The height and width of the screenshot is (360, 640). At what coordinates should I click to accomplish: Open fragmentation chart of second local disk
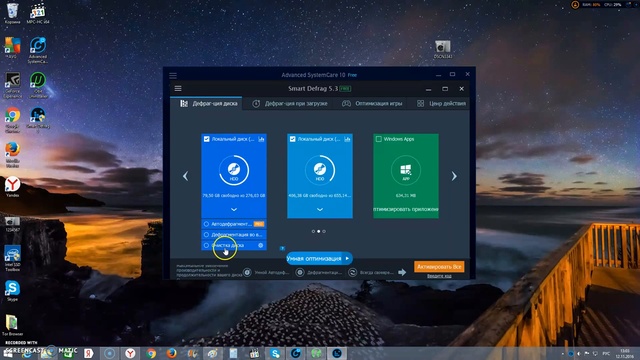347,139
